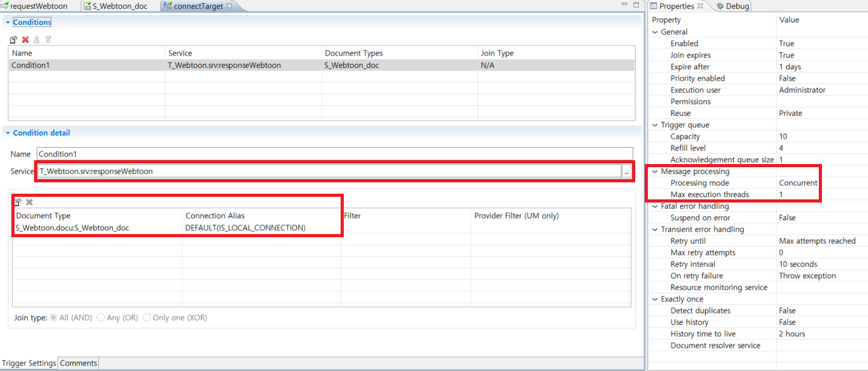The width and height of the screenshot is (868, 371).
Task: Click the T_Webtoon.srv:responseWebtoon cell in the conditions table
Action: [x=224, y=65]
